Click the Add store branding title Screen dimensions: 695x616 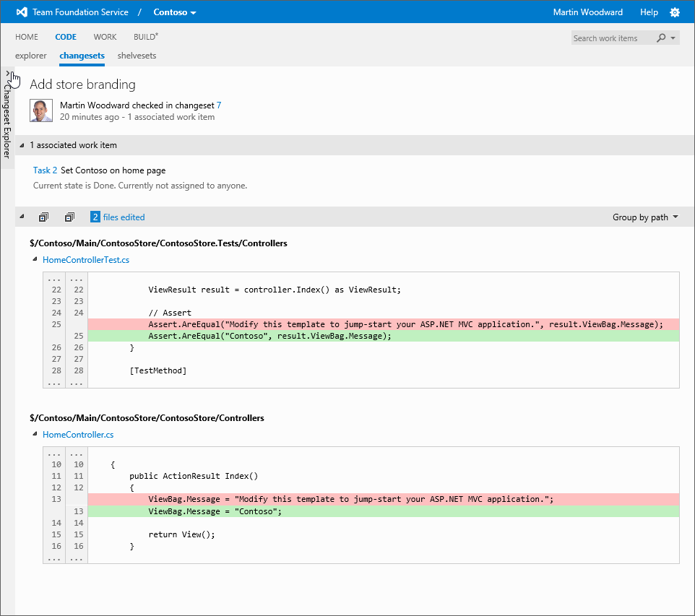[82, 84]
